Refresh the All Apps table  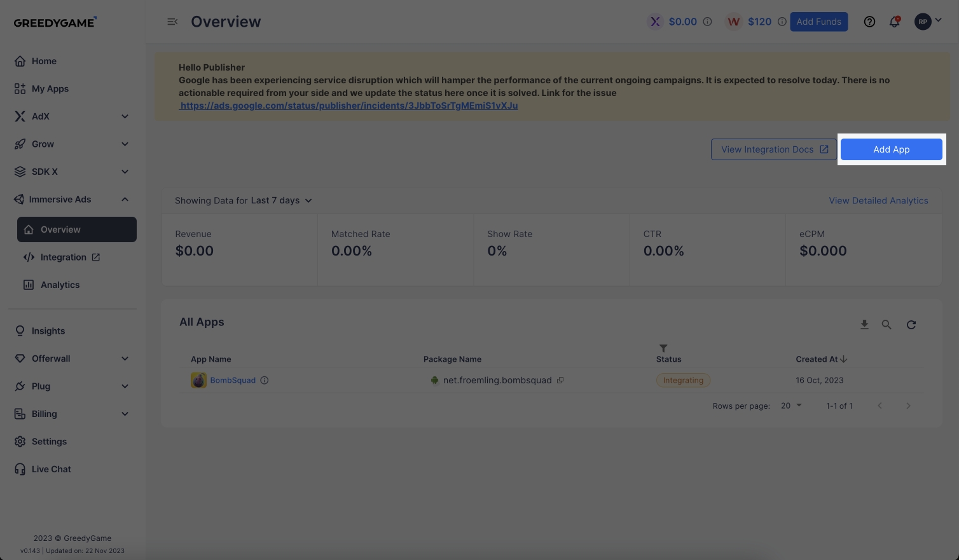[911, 325]
